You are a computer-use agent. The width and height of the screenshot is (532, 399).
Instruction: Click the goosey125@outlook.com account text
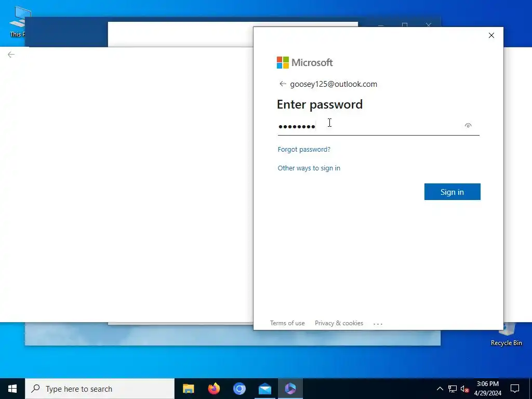[x=334, y=84]
